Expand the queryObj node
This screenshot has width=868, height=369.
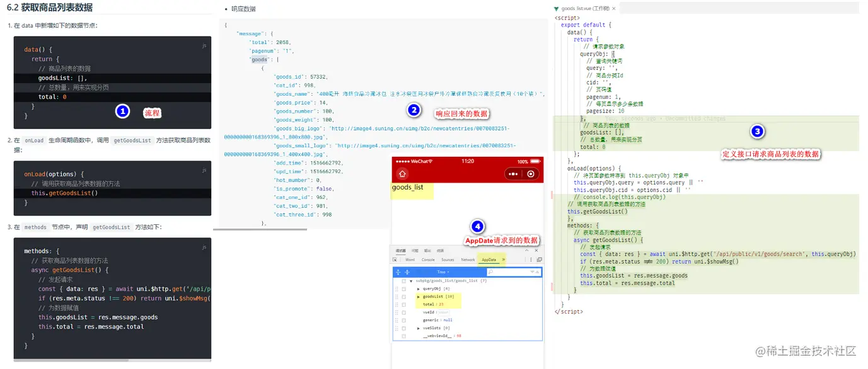tap(419, 289)
